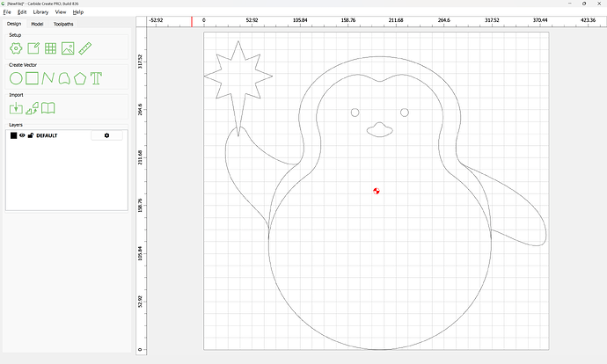Select the Text tool

point(96,78)
